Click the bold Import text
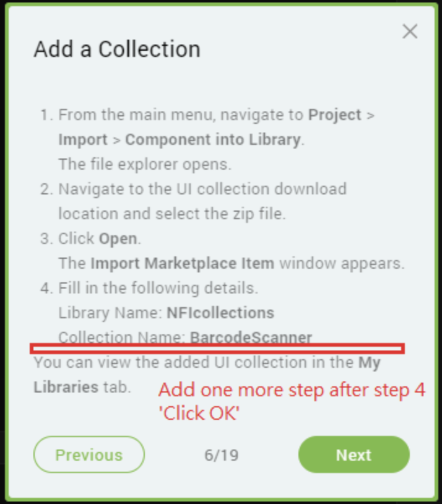 83,139
